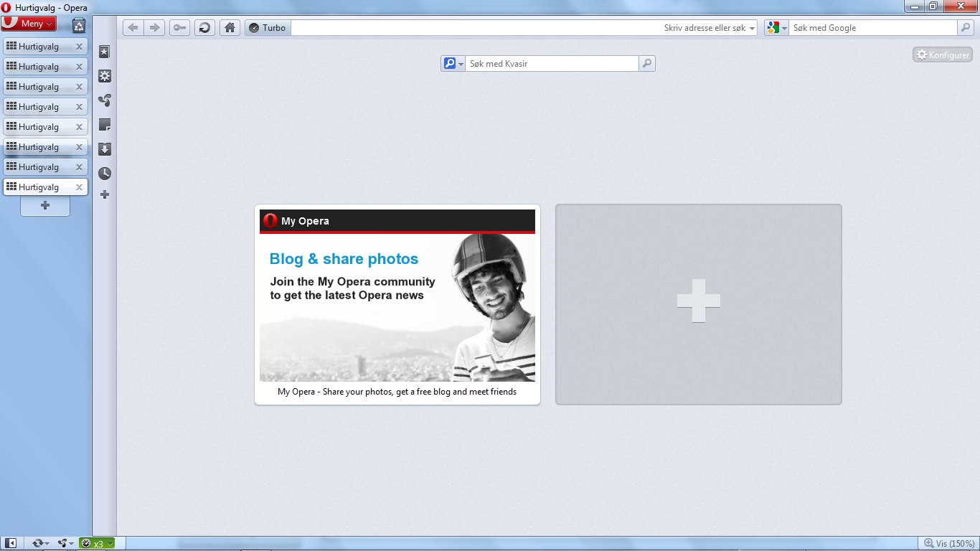Open the Notes panel icon

coord(105,125)
